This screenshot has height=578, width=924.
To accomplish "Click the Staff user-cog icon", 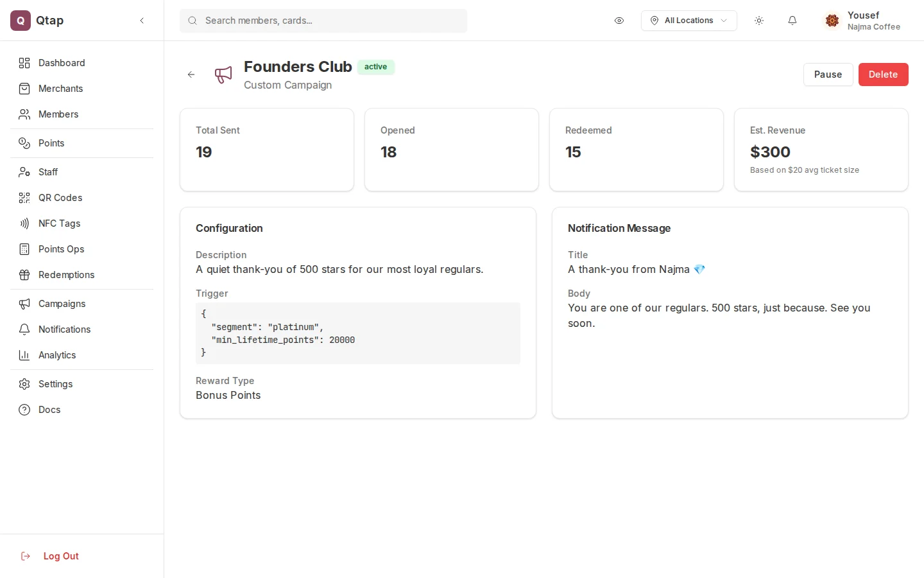I will (24, 172).
